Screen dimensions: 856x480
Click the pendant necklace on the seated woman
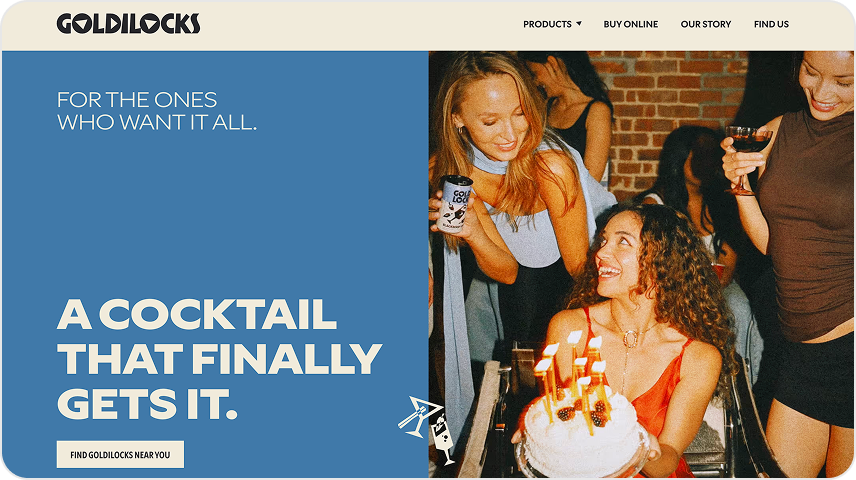[631, 339]
